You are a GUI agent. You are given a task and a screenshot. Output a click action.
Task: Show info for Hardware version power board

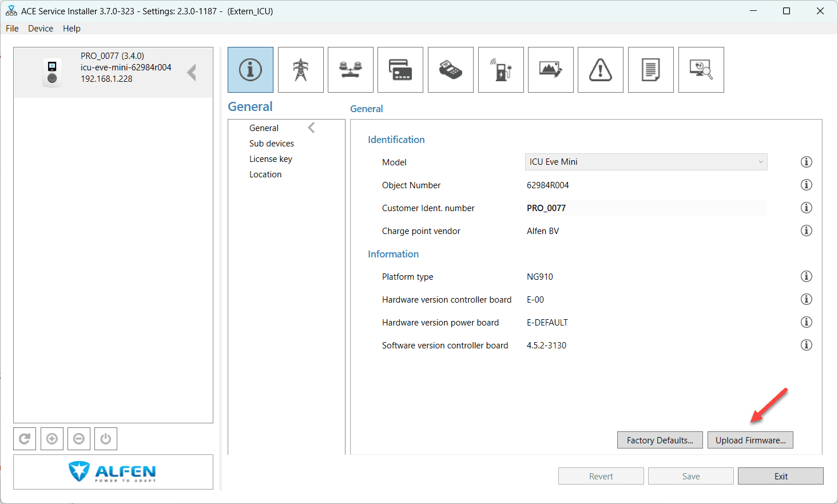[x=807, y=322]
